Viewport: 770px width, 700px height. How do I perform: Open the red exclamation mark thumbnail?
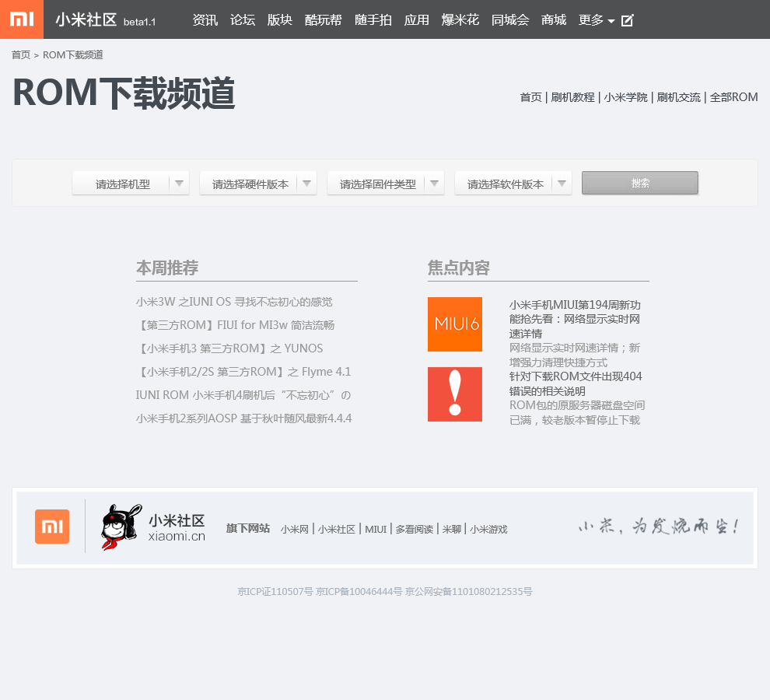[455, 394]
